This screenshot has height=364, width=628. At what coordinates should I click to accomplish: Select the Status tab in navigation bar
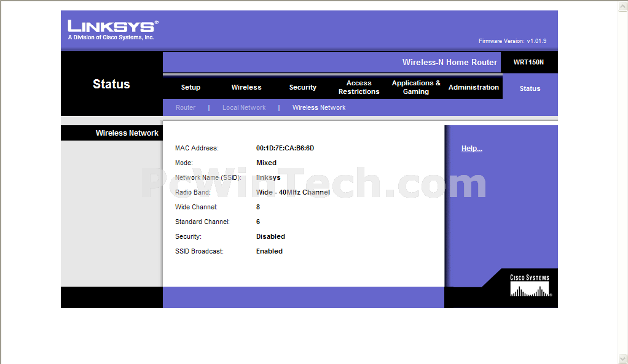[x=530, y=88]
